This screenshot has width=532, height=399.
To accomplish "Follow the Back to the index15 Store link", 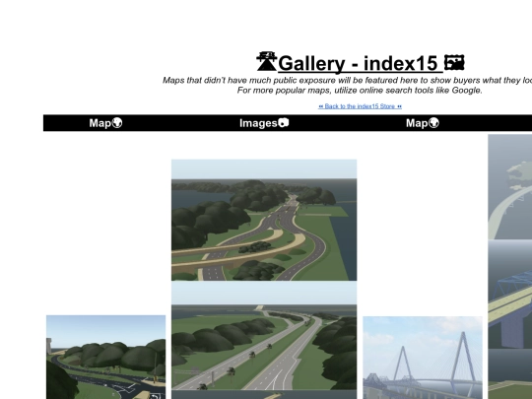I will pos(360,106).
